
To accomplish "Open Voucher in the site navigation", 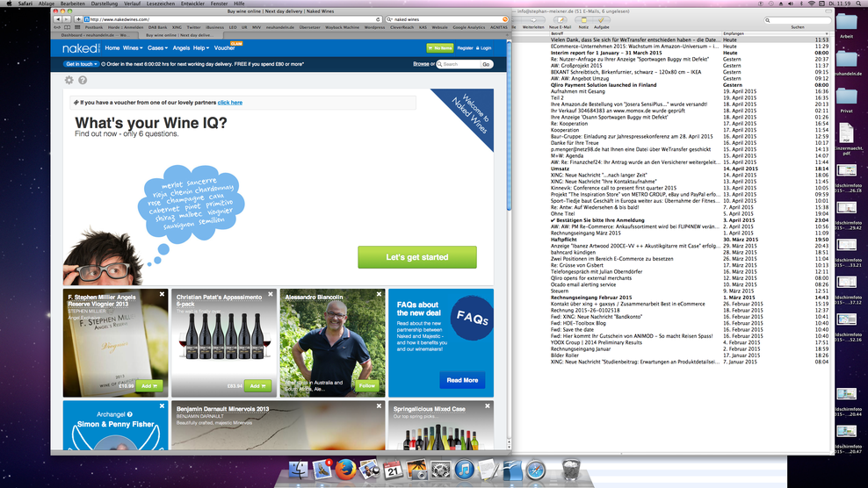I will click(224, 48).
